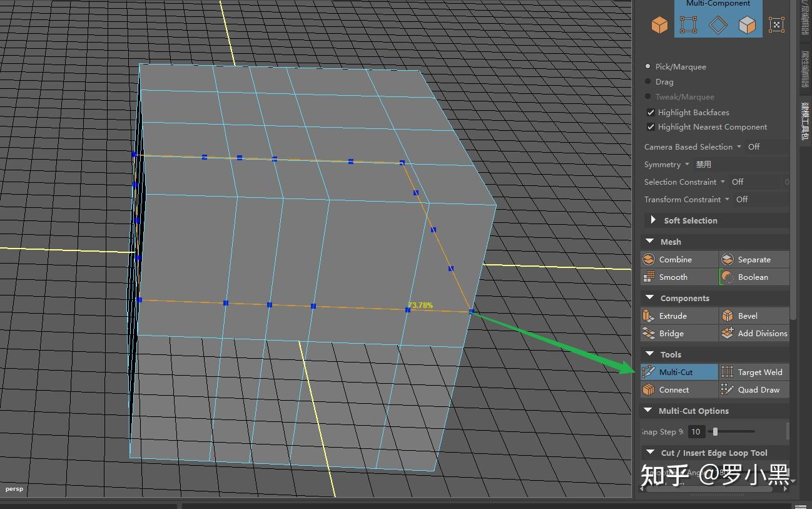The width and height of the screenshot is (812, 509).
Task: Collapse the Tools section
Action: tap(649, 354)
